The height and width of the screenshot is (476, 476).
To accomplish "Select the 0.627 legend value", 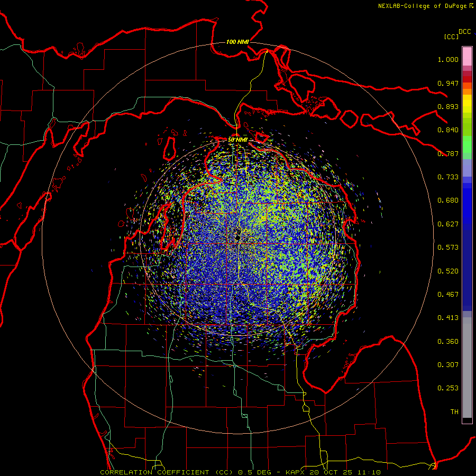I will (448, 224).
